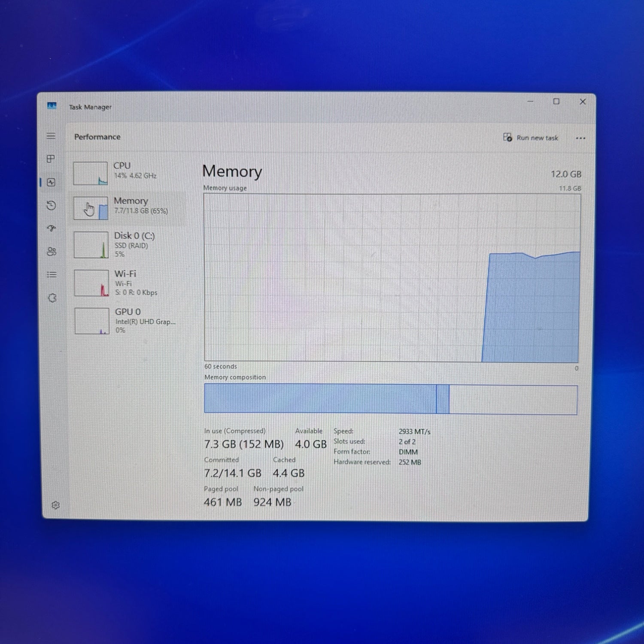
Task: Click the Memory usage graph
Action: [392, 278]
